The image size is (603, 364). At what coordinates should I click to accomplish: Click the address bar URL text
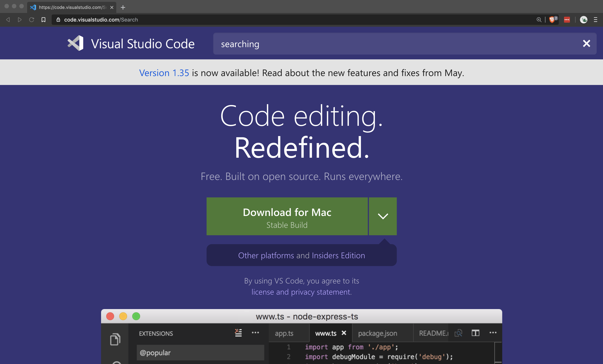pos(101,20)
